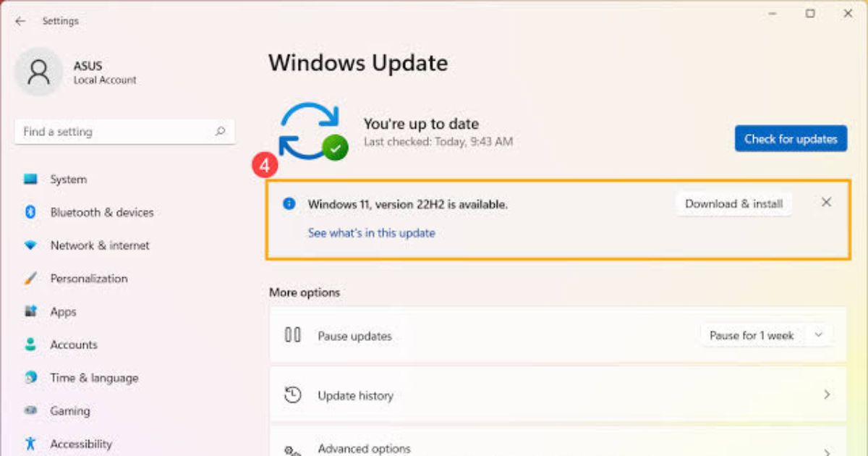This screenshot has width=868, height=456.
Task: Click the Check for updates button
Action: (x=791, y=139)
